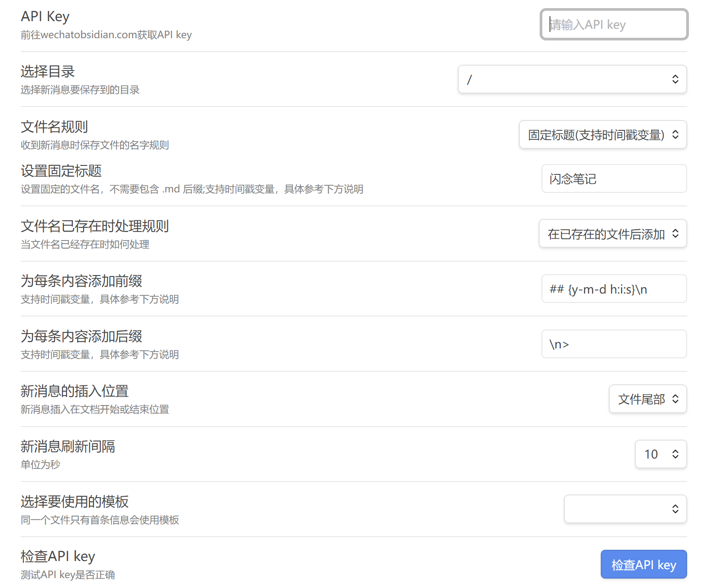The image size is (715, 588).
Task: Click the chevron icon in the template selector
Action: pos(675,509)
